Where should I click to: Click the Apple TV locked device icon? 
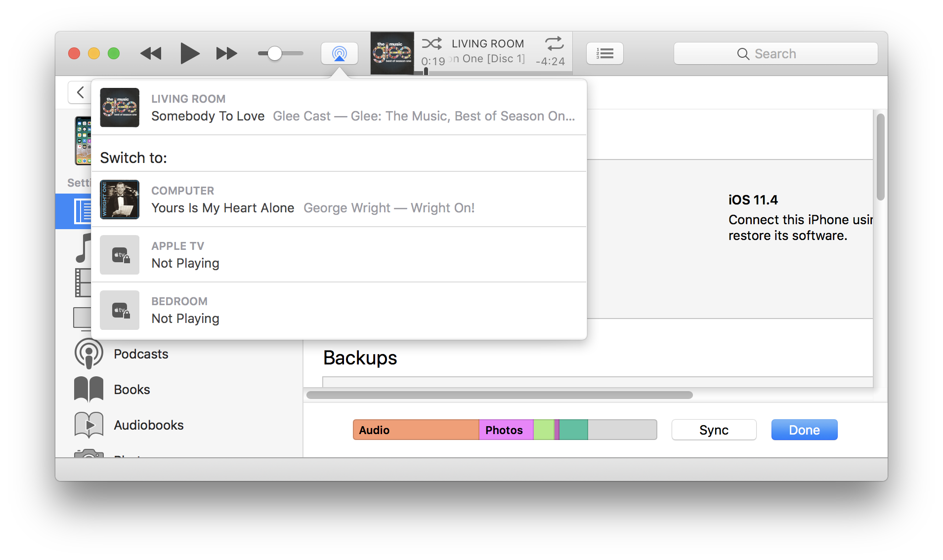click(x=120, y=255)
